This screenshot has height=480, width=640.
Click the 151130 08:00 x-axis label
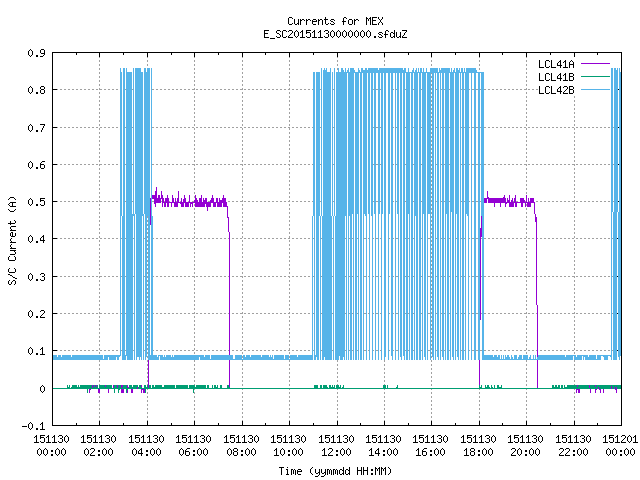tap(241, 446)
